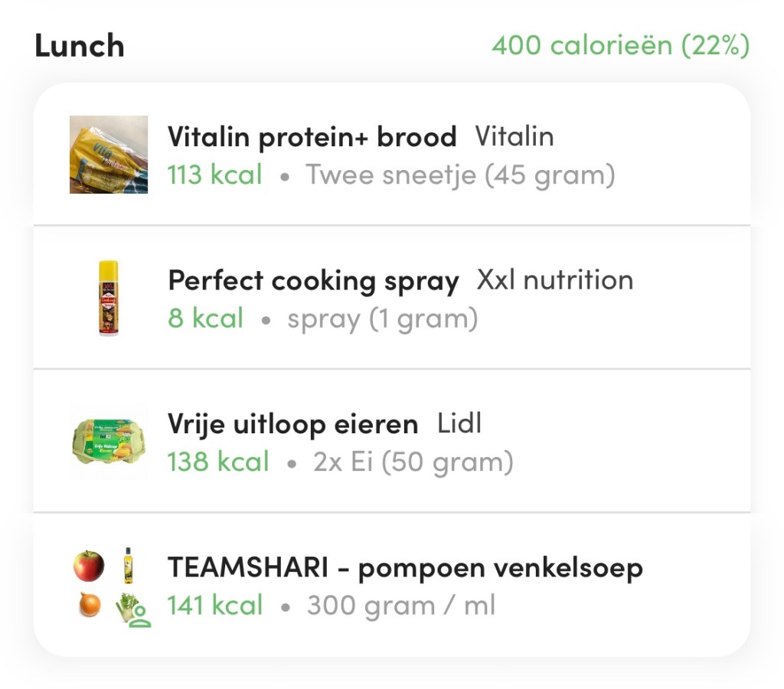Tap the Twee sneetje (45 gram) portion
Screen dimensions: 784x689
[461, 175]
